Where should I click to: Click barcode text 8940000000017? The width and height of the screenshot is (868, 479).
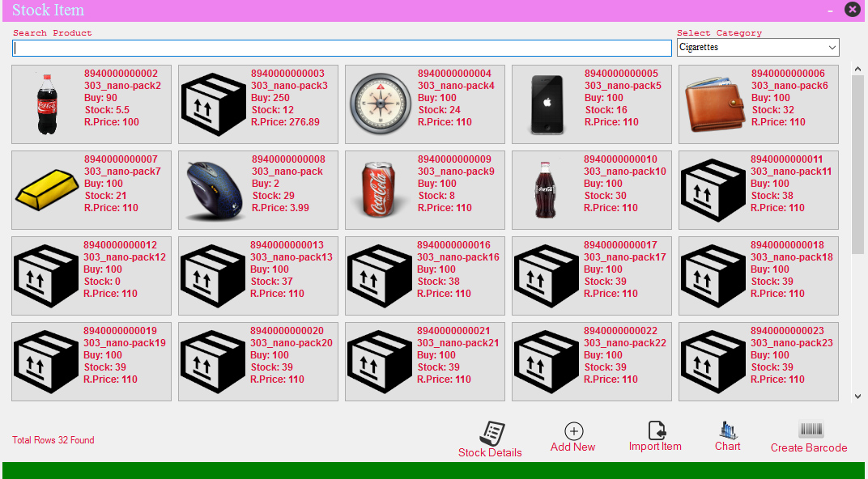click(620, 245)
